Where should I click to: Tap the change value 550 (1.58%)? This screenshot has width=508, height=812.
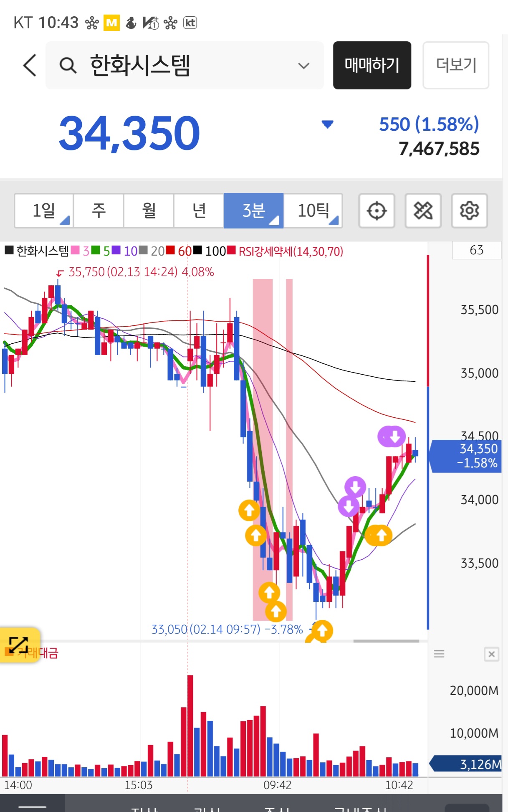tap(429, 124)
